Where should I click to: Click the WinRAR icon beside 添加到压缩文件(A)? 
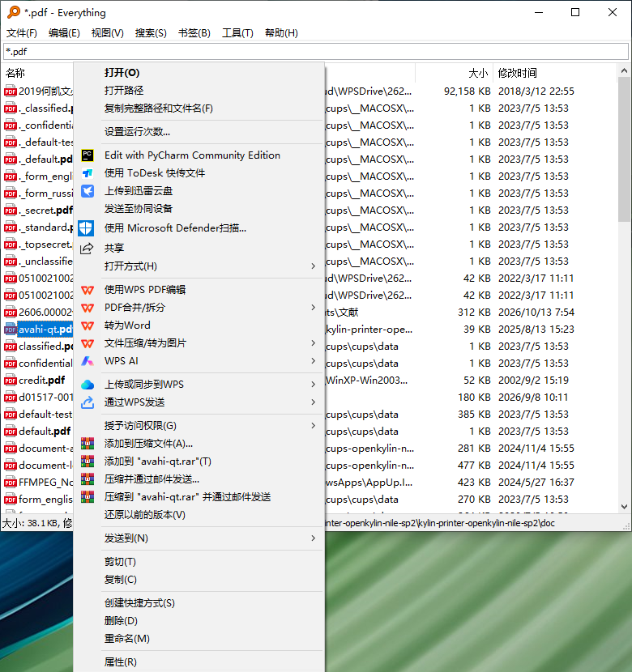pos(88,444)
